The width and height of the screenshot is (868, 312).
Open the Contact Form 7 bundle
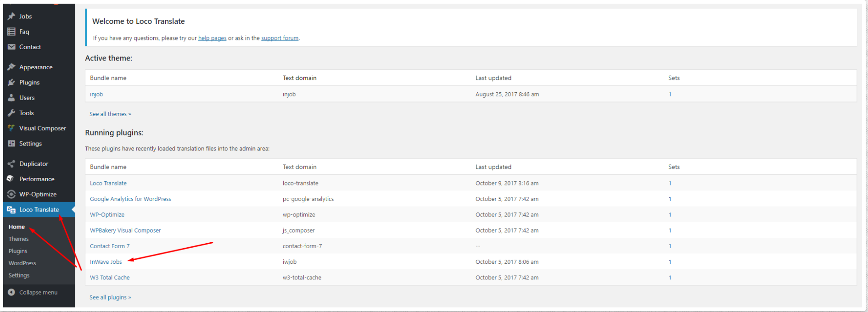point(110,246)
